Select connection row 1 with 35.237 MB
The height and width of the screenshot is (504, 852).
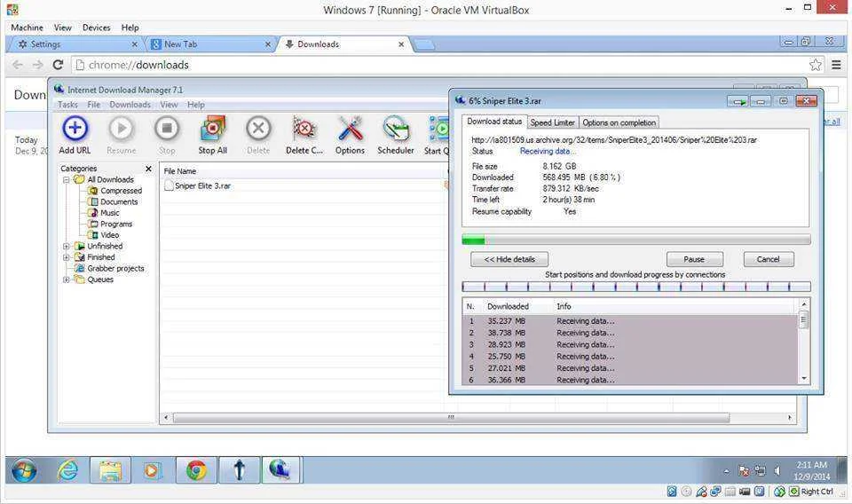[x=631, y=321]
